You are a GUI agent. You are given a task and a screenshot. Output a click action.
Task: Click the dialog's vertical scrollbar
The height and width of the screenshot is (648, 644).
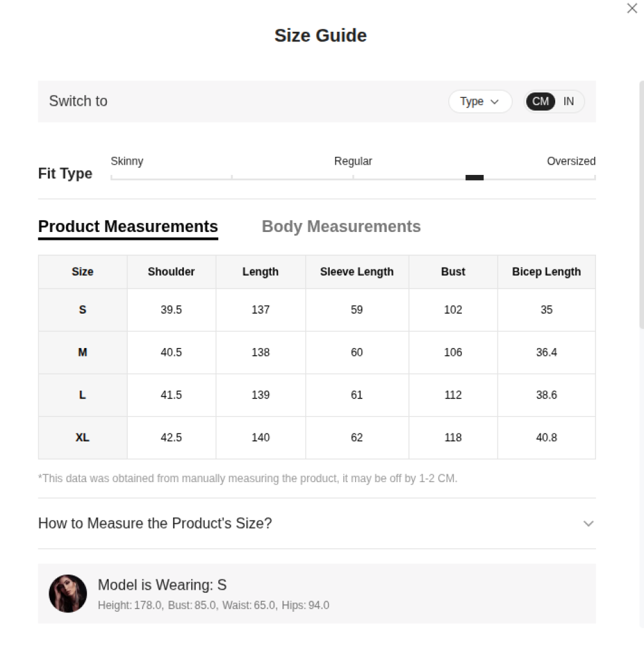pos(641,207)
